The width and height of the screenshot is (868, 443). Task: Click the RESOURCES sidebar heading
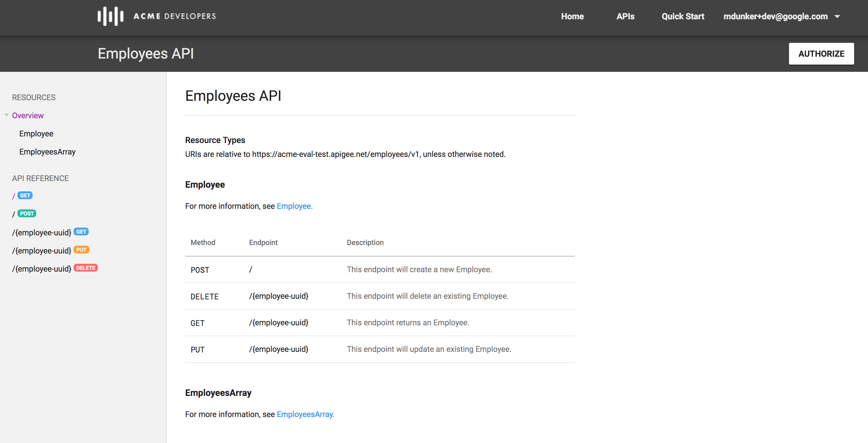pos(34,97)
